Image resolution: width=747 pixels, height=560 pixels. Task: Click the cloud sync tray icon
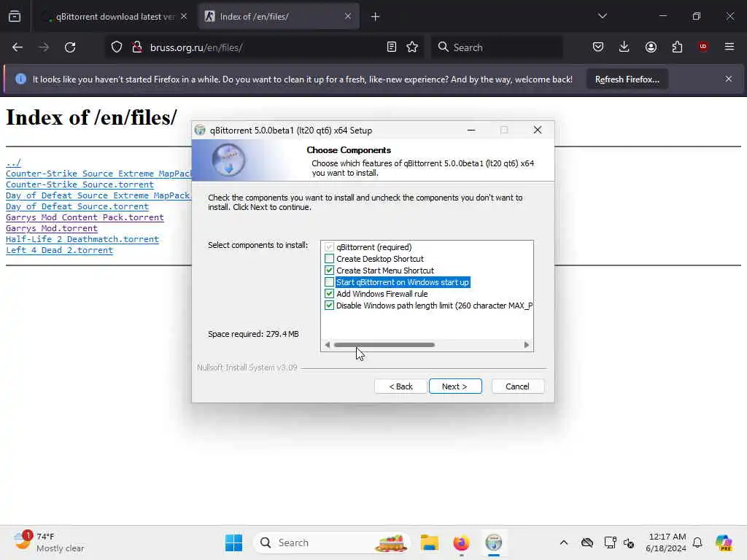click(x=587, y=542)
